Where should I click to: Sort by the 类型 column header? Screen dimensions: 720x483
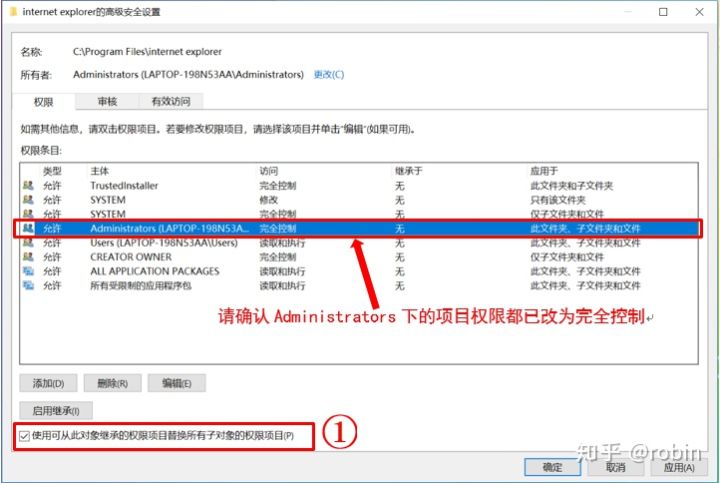pyautogui.click(x=52, y=171)
